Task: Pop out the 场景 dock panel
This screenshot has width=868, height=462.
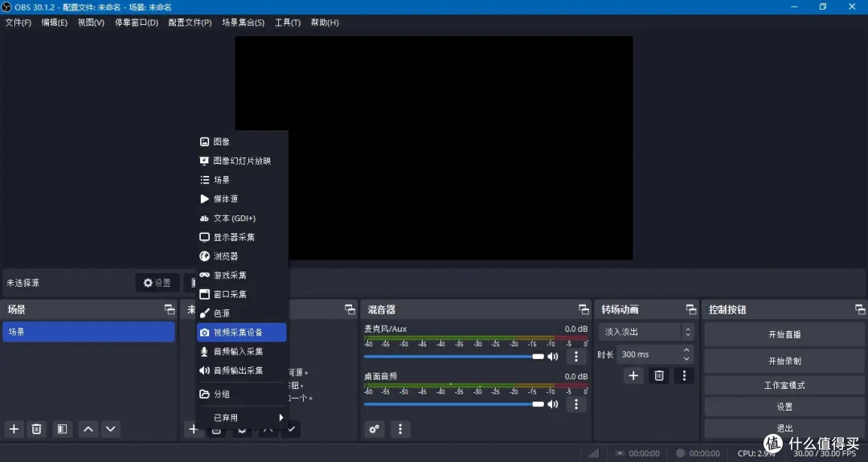Action: 170,310
